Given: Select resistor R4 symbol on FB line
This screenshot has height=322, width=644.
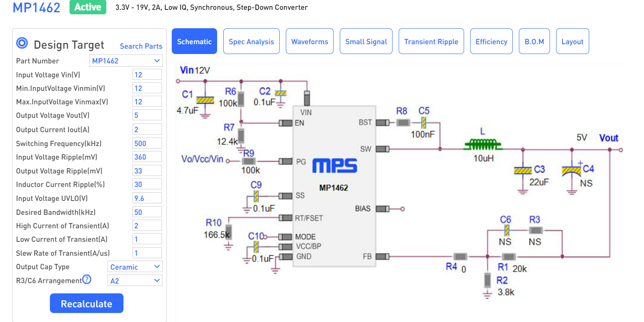Looking at the screenshot, I should (x=460, y=257).
